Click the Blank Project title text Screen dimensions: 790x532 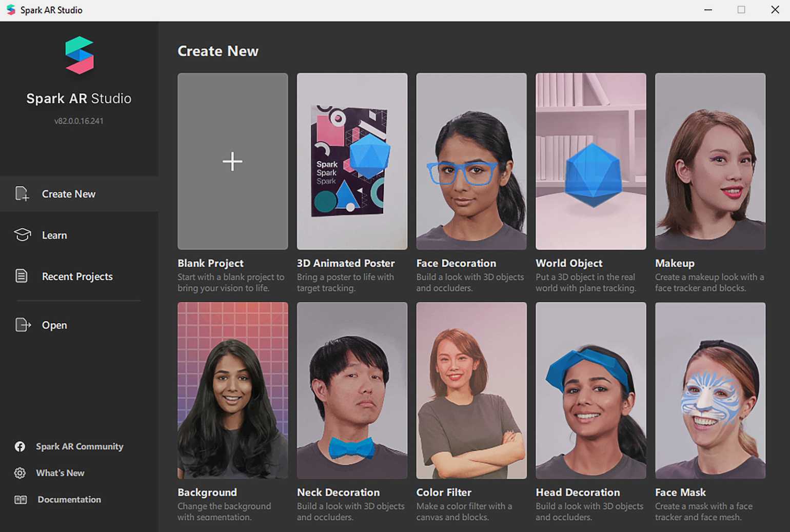[x=210, y=263]
